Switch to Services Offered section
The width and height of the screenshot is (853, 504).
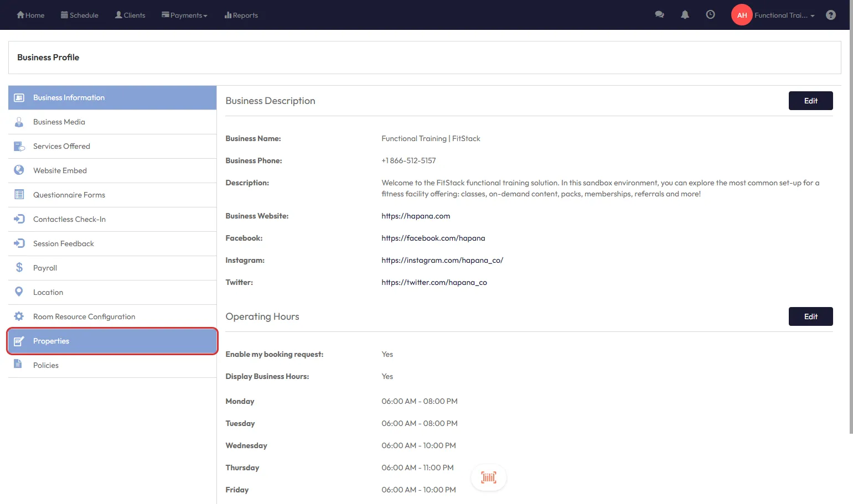[61, 146]
